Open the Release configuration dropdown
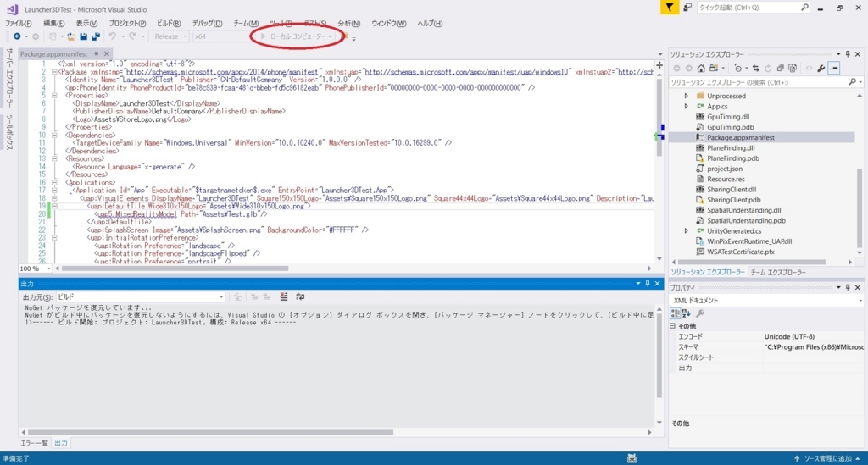Image resolution: width=868 pixels, height=465 pixels. point(170,36)
